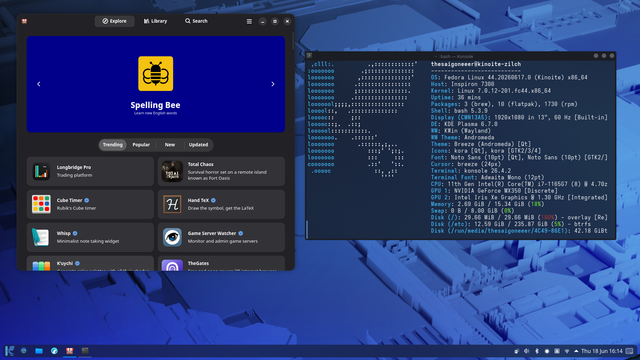Image resolution: width=640 pixels, height=360 pixels.
Task: Click the K'uychi color palette icon
Action: [x=41, y=266]
